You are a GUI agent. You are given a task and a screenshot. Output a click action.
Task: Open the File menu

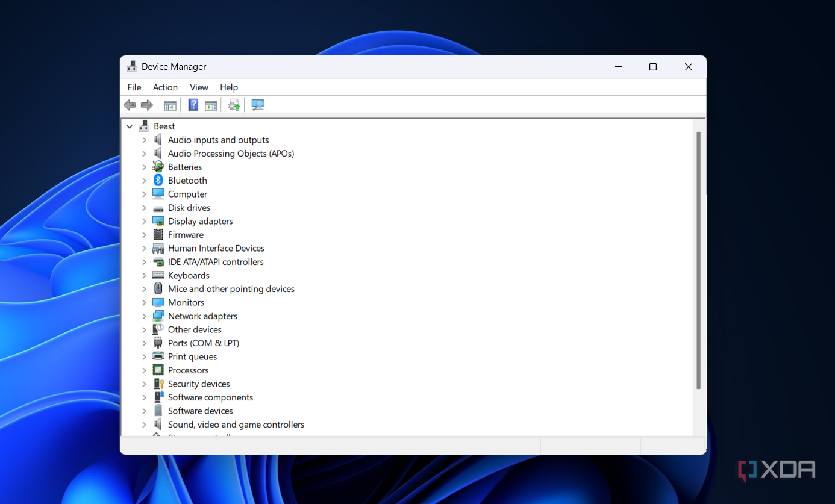134,87
